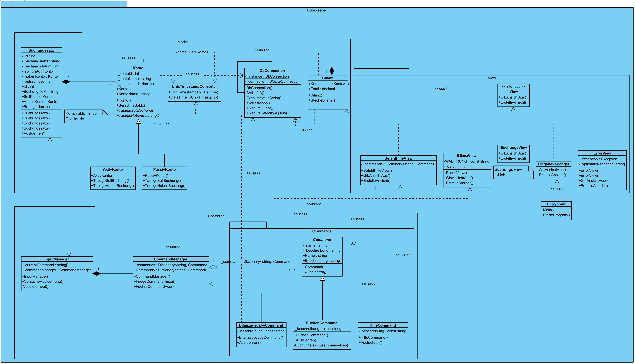The width and height of the screenshot is (635, 364).
Task: Click the +UnixTimestampToDateTime() method
Action: pos(194,92)
